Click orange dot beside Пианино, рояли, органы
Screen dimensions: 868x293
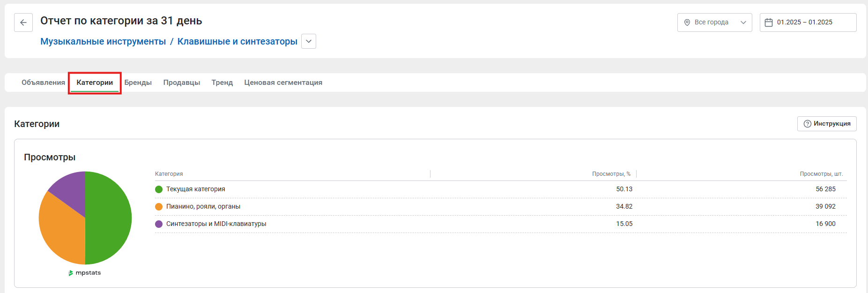coord(159,207)
